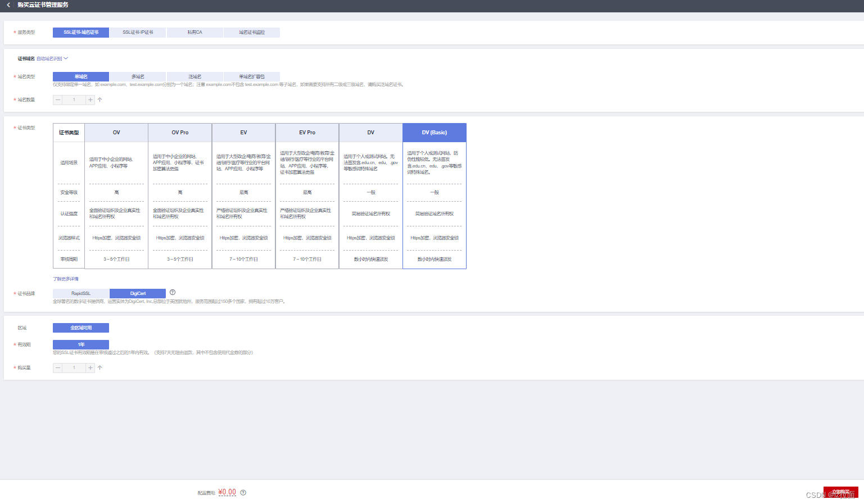Click the 域名数量 number field
The image size is (864, 504).
click(74, 100)
